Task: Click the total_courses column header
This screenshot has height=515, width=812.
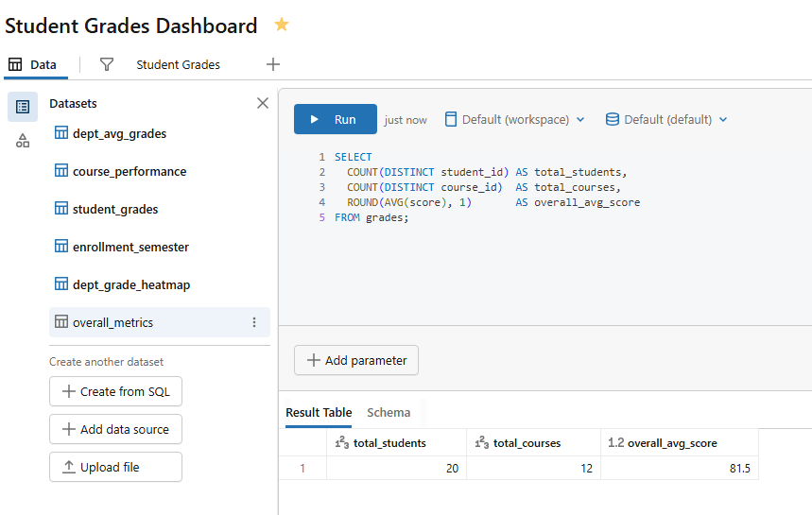Action: (533, 443)
